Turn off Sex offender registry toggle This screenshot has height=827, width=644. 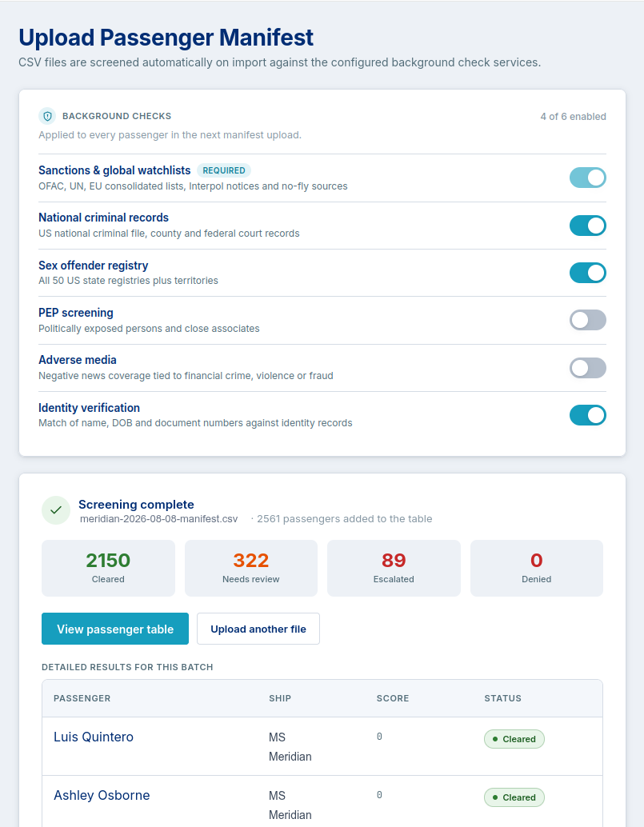(x=587, y=273)
